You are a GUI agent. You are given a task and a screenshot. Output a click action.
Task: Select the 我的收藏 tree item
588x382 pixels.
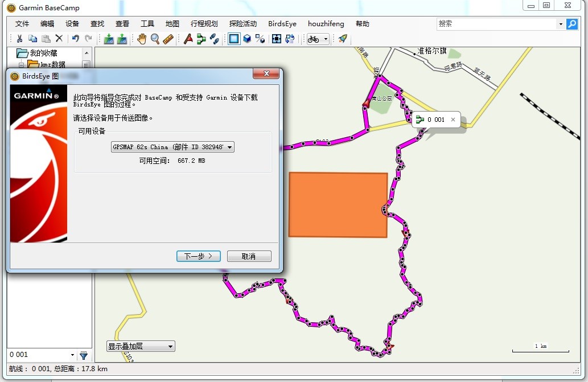(x=44, y=54)
